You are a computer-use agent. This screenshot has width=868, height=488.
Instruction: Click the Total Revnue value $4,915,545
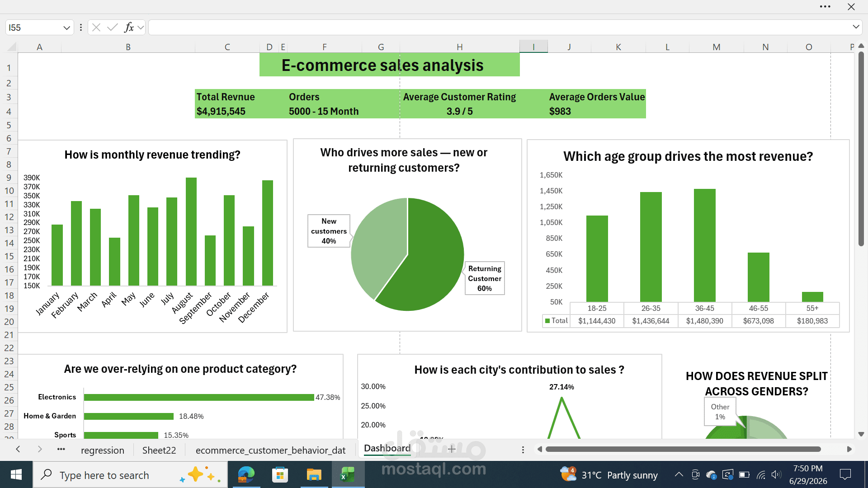tap(221, 111)
